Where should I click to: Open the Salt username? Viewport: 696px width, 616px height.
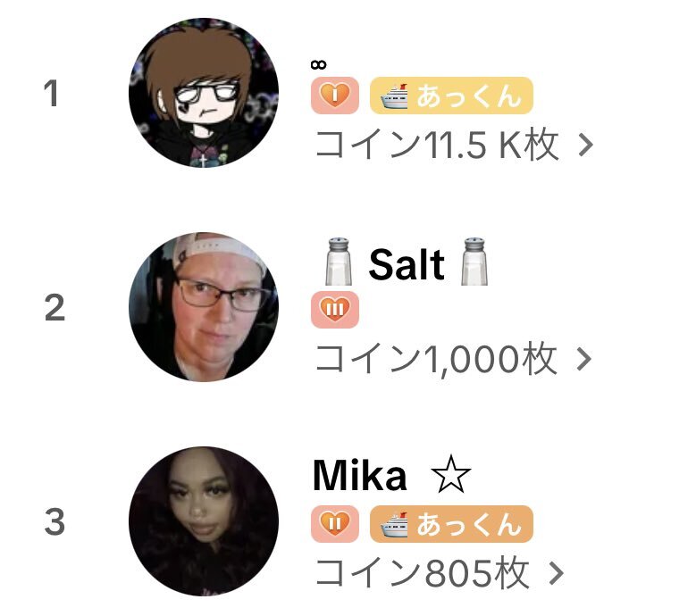tap(407, 264)
